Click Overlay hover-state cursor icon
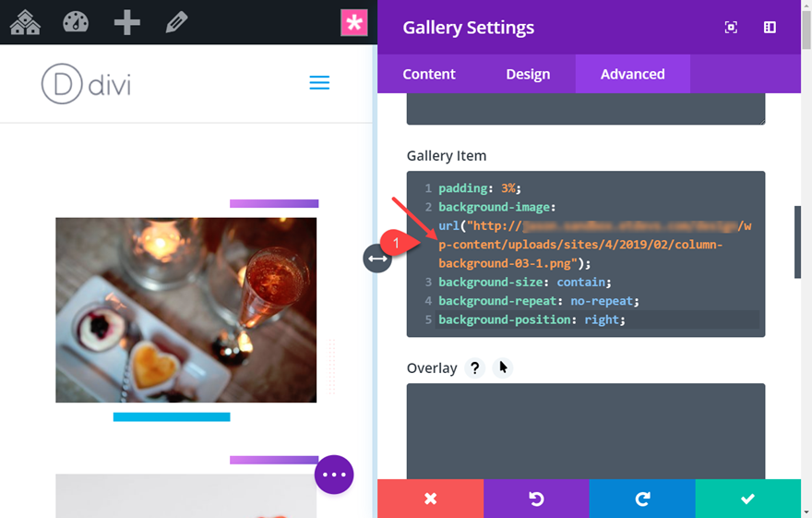The image size is (812, 518). click(x=503, y=367)
